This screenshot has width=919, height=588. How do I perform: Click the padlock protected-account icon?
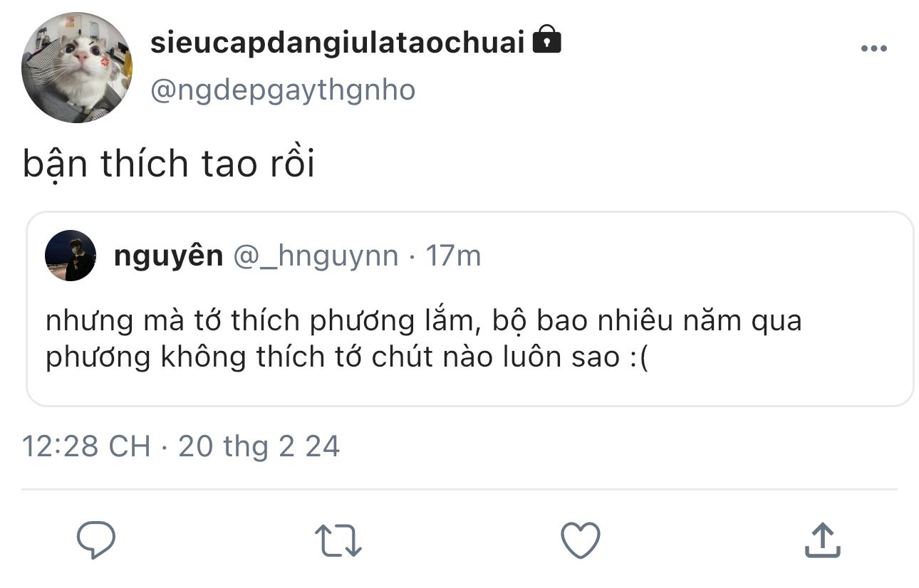click(546, 41)
